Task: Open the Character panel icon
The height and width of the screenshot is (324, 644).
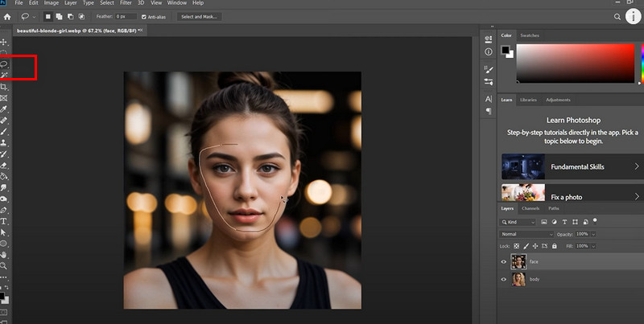Action: click(489, 99)
